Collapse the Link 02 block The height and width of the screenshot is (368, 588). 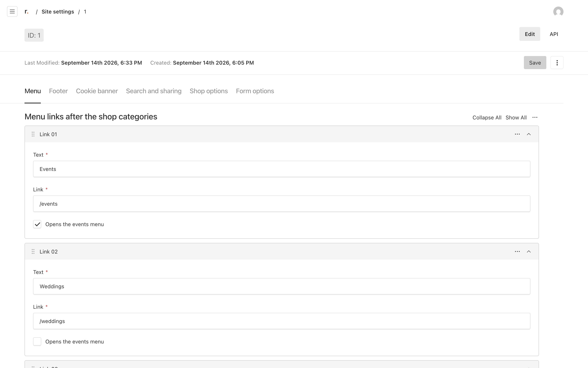529,251
